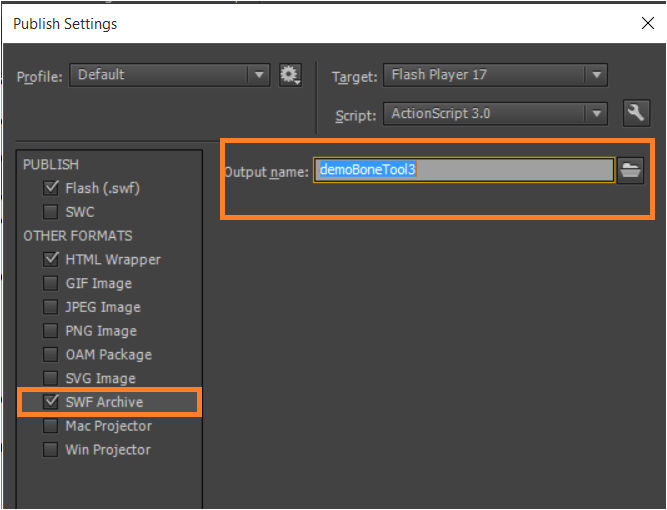Expand the Target Flash Player 17 dropdown
Viewport: 667px width, 510px height.
pos(495,75)
